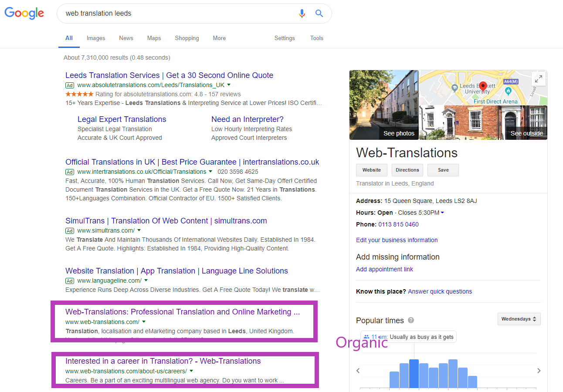Image resolution: width=563 pixels, height=392 pixels.
Task: Open the Shopping tab
Action: click(x=187, y=38)
